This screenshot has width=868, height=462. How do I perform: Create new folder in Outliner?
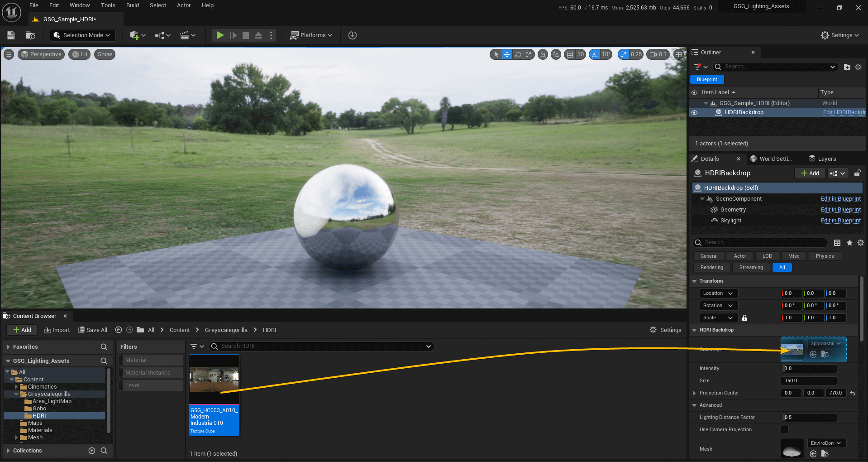(847, 67)
